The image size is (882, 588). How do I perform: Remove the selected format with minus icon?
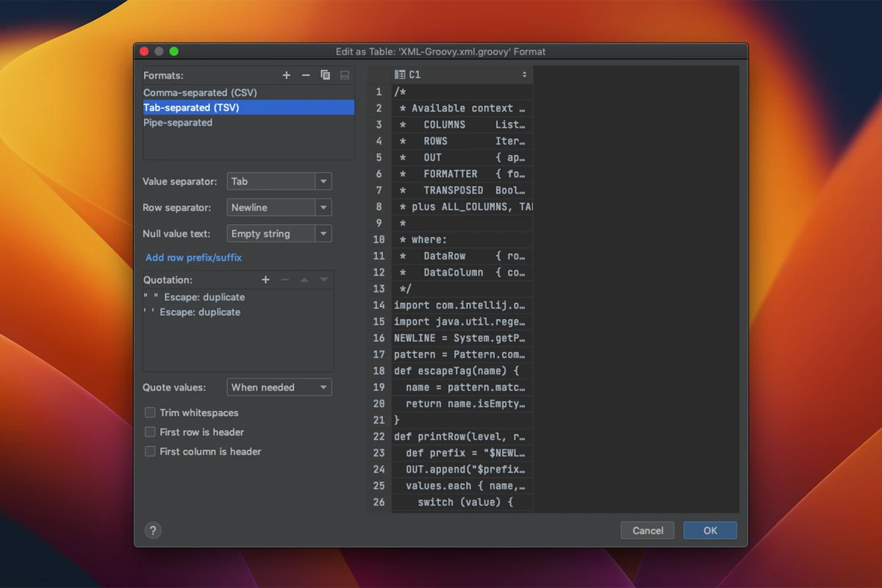(x=306, y=75)
